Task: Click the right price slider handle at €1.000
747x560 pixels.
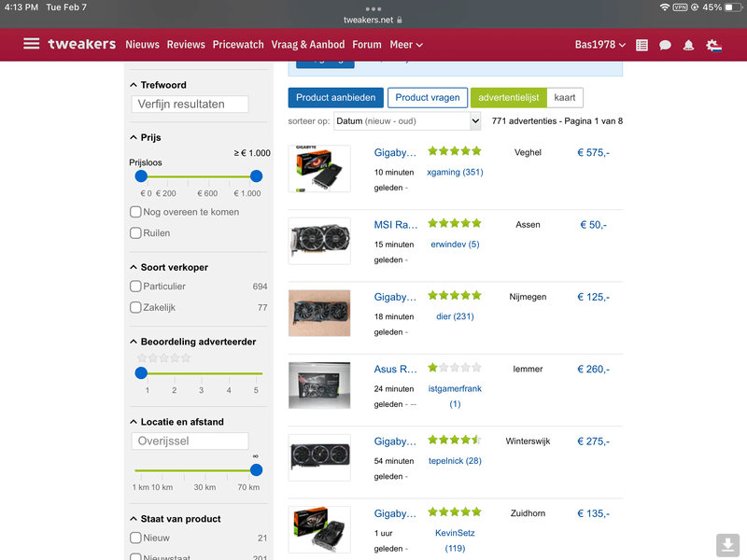Action: (x=256, y=176)
